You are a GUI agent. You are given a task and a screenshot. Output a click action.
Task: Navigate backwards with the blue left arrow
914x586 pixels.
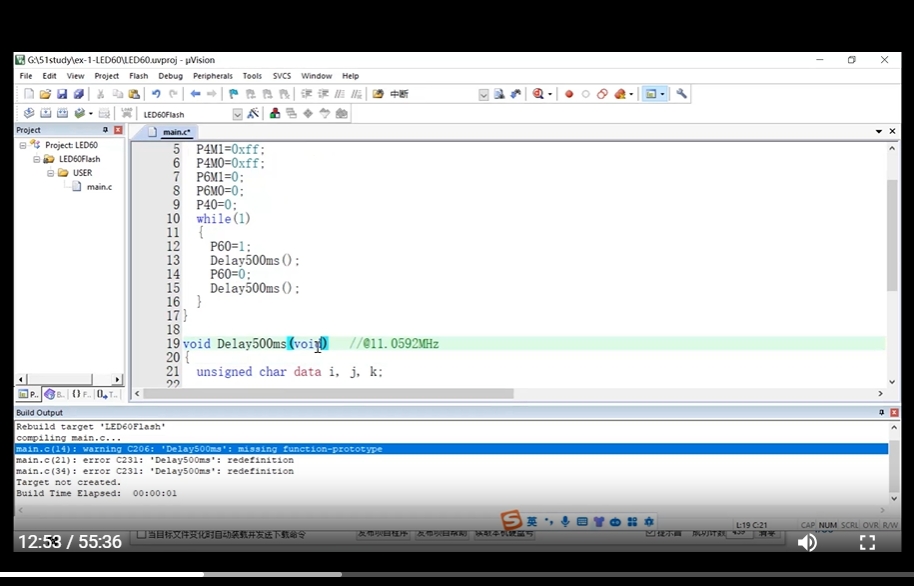pyautogui.click(x=195, y=94)
